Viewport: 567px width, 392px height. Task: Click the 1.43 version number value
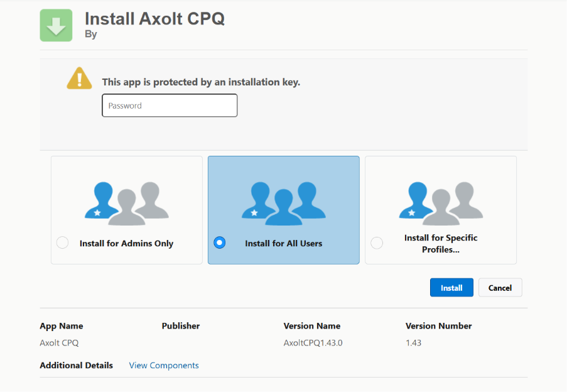(x=413, y=343)
